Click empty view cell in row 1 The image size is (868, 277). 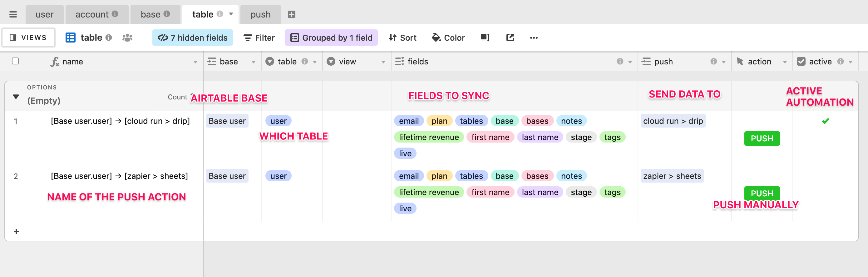pos(357,138)
